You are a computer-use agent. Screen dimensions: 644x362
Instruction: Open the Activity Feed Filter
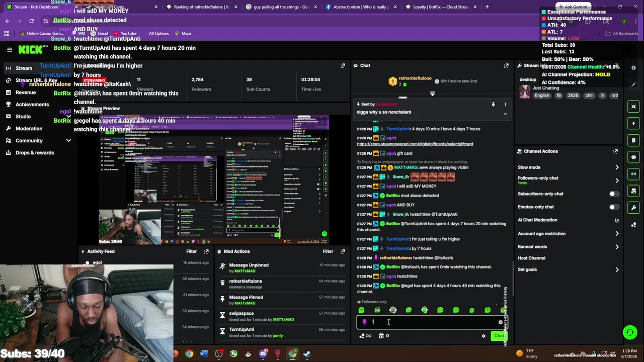click(x=192, y=251)
